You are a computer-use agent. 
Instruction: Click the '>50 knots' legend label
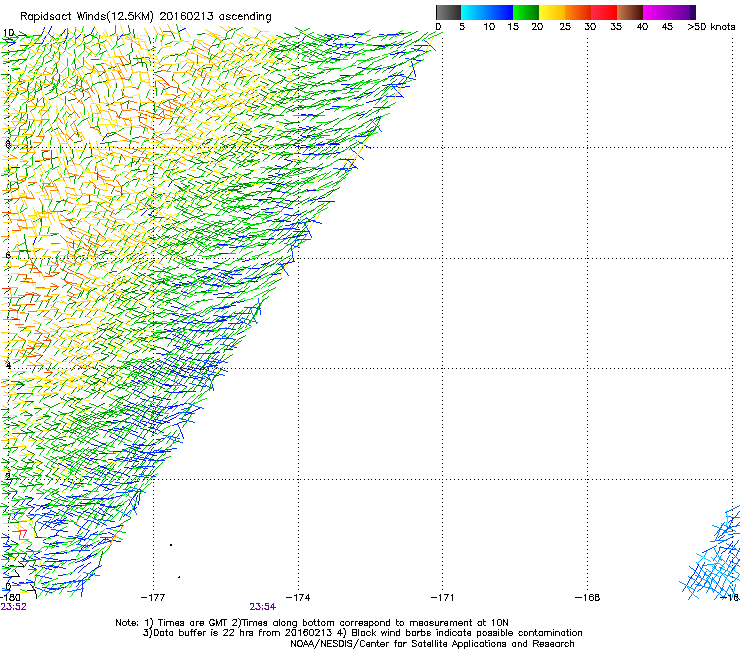tap(711, 27)
